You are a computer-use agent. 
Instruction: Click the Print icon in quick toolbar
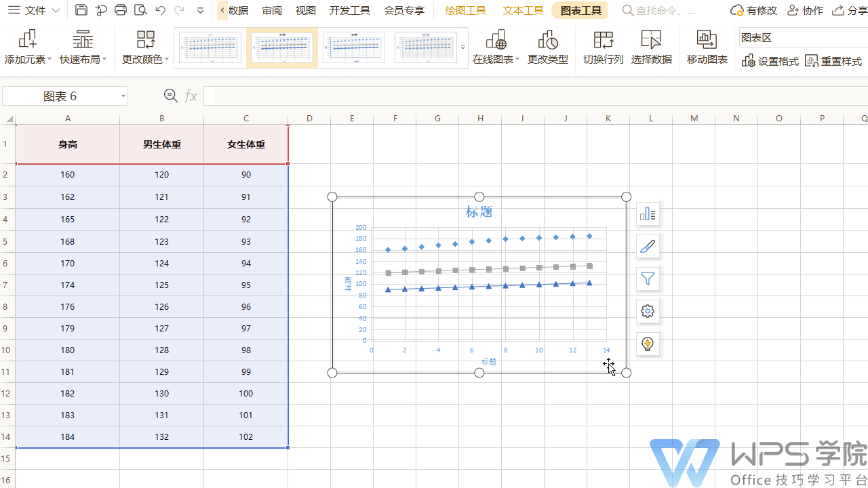pyautogui.click(x=121, y=10)
